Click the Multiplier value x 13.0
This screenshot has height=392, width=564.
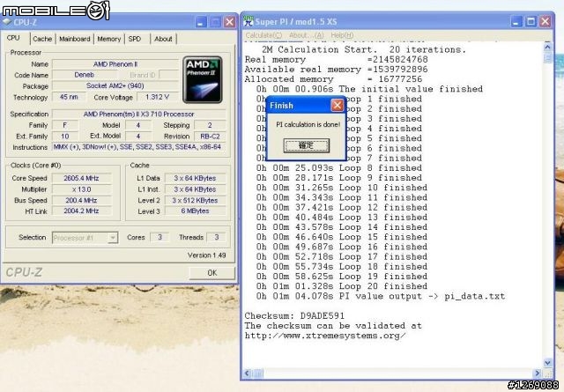click(81, 189)
